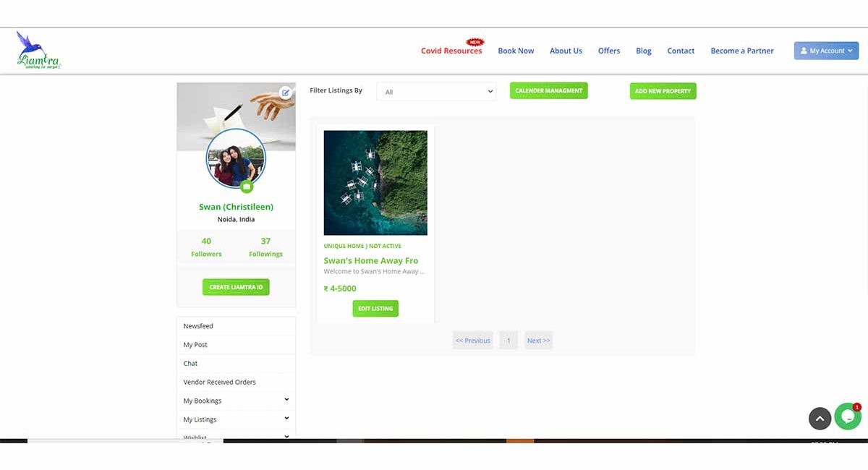Click the ₹ 4-5000 price text
The image size is (868, 470).
[x=340, y=289]
